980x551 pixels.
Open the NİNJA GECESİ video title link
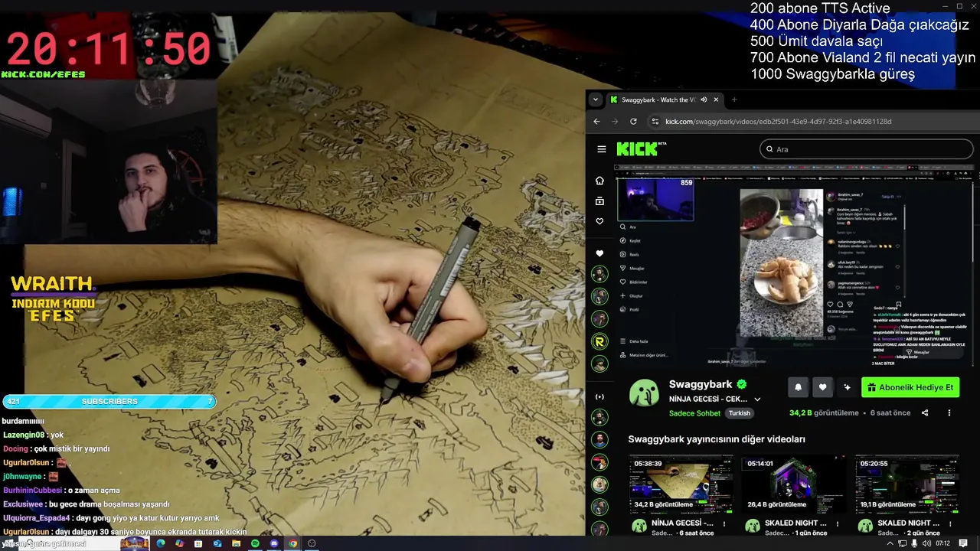pyautogui.click(x=682, y=523)
